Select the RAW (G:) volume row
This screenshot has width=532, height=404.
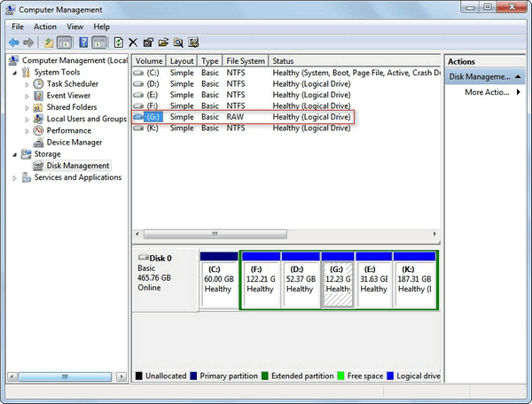tap(241, 117)
